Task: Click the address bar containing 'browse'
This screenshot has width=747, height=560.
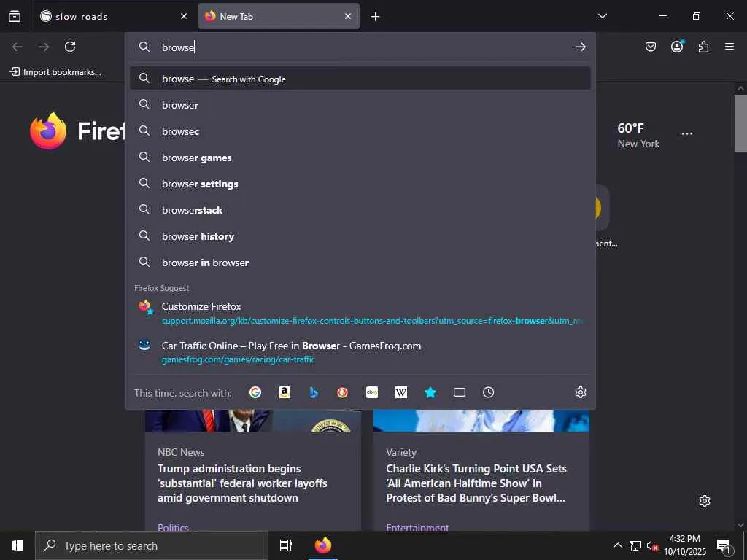Action: pos(360,47)
